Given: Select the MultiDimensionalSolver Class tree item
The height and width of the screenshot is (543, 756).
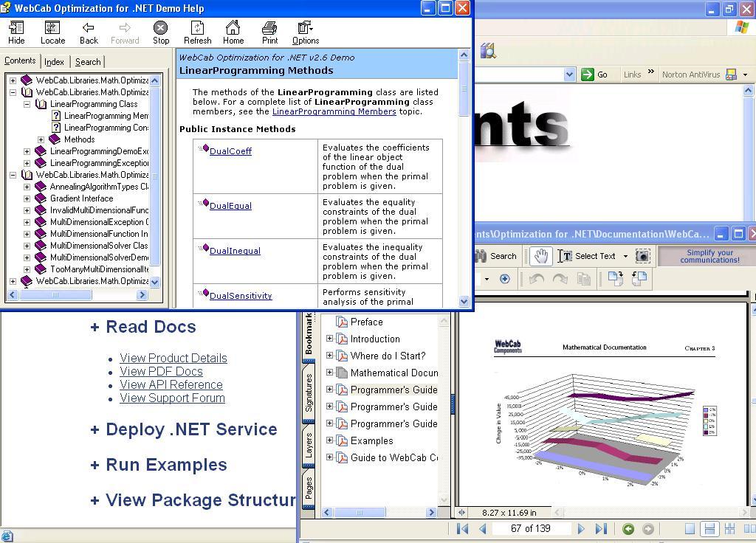Looking at the screenshot, I should [x=99, y=246].
